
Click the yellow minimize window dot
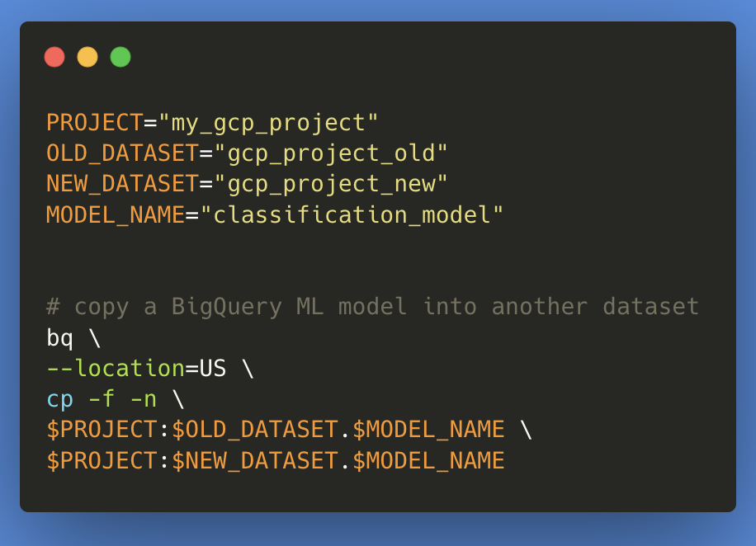point(87,58)
